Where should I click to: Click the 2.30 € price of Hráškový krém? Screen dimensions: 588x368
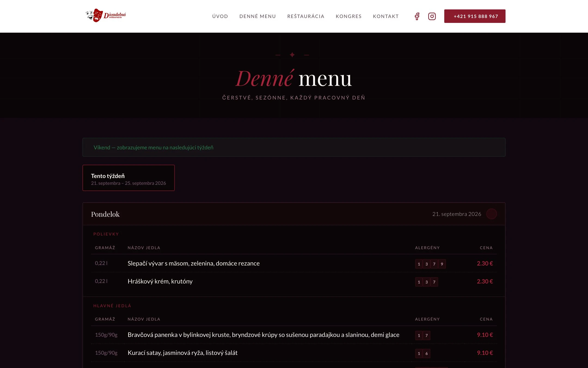tap(485, 281)
